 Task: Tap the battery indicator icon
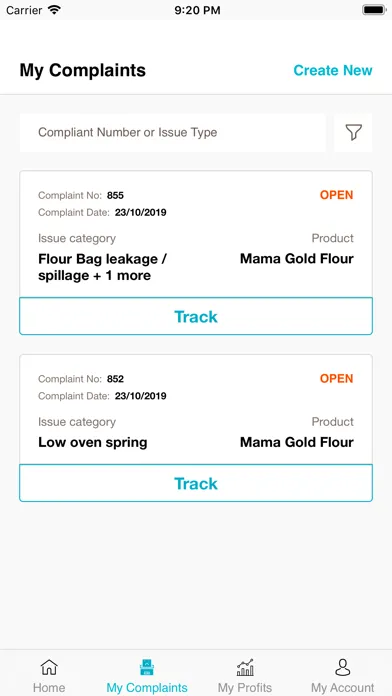click(374, 10)
